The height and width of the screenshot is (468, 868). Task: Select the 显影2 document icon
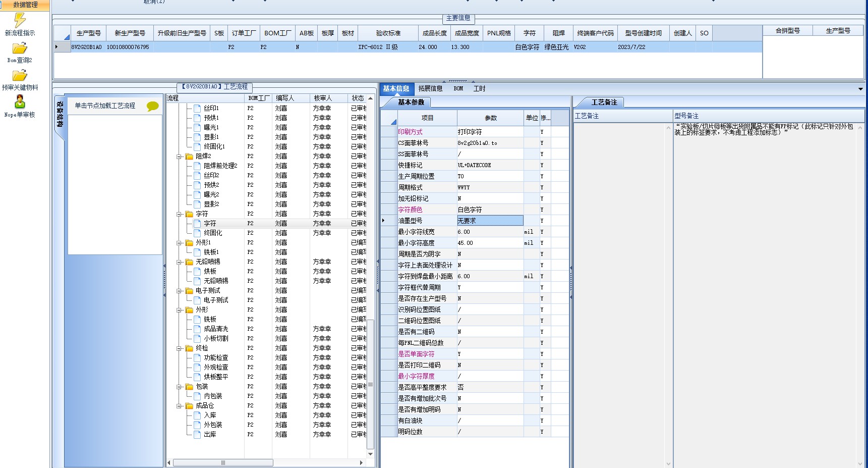tap(198, 204)
